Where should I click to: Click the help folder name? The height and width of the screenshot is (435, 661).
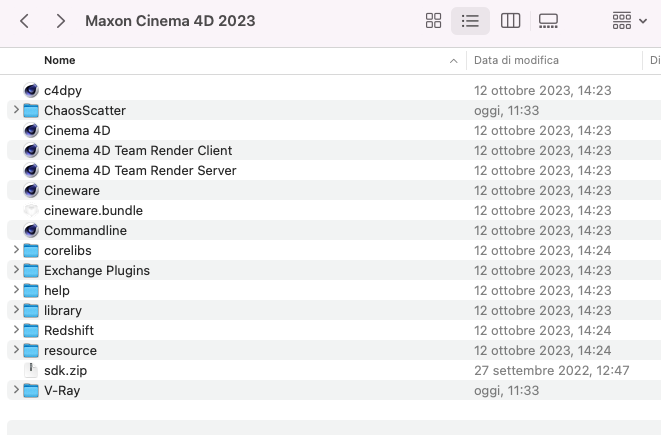[x=56, y=290]
